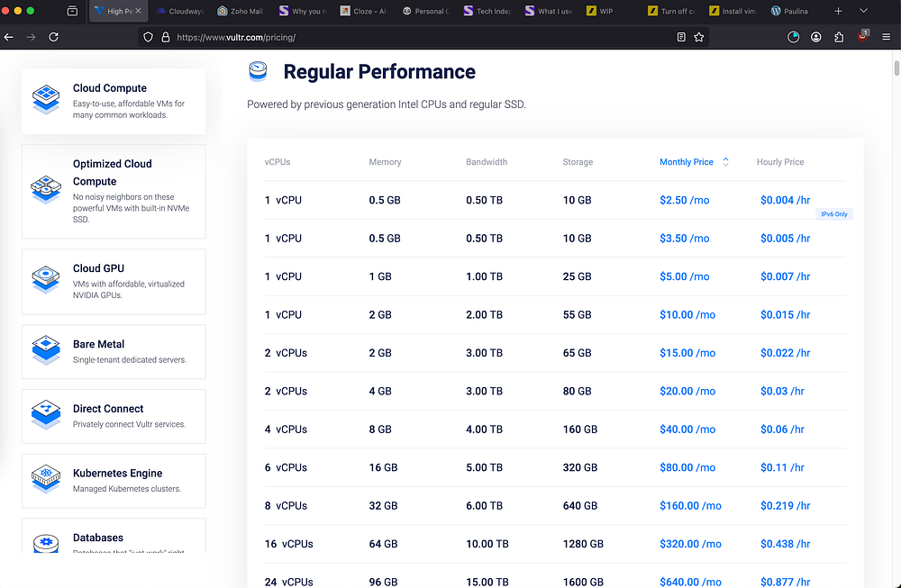The height and width of the screenshot is (588, 901).
Task: Click the Direct Connect sidebar icon
Action: [46, 414]
